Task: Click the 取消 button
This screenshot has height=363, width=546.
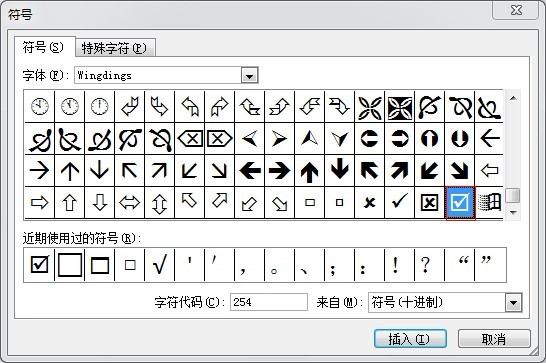Action: click(x=494, y=339)
